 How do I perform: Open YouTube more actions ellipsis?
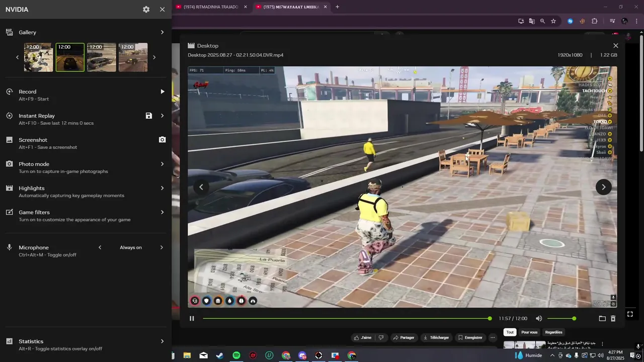(493, 337)
